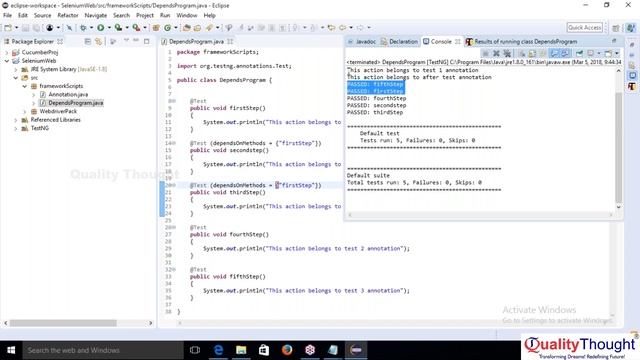This screenshot has height=360, width=640.
Task: Click the Open Task toolbar icon
Action: [198, 28]
